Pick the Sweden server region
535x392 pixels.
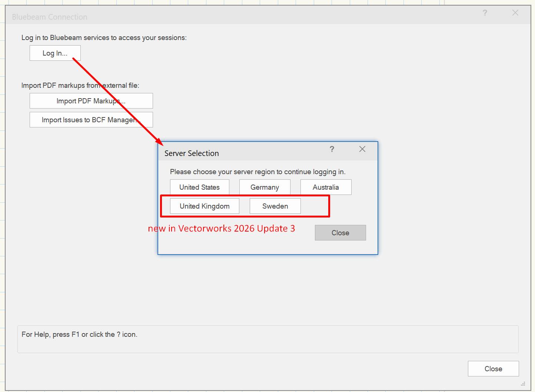275,206
